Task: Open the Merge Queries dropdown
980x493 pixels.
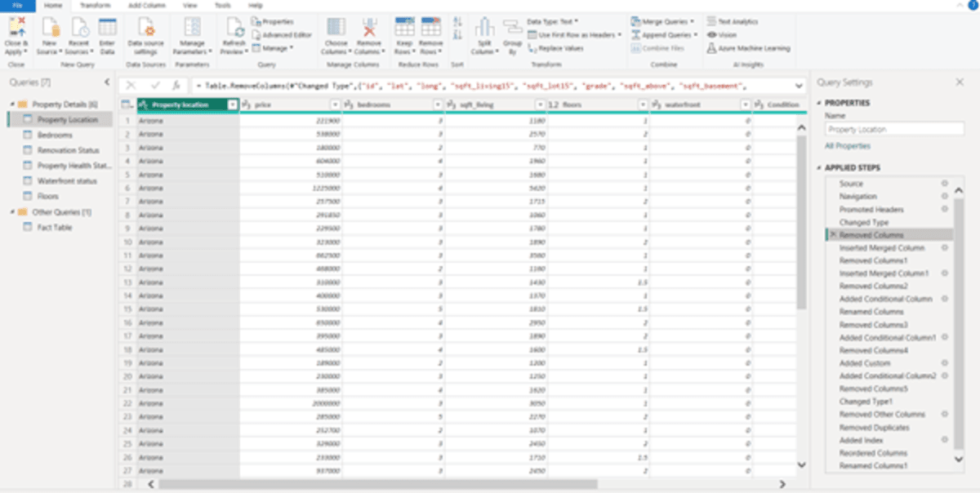Action: [x=662, y=22]
